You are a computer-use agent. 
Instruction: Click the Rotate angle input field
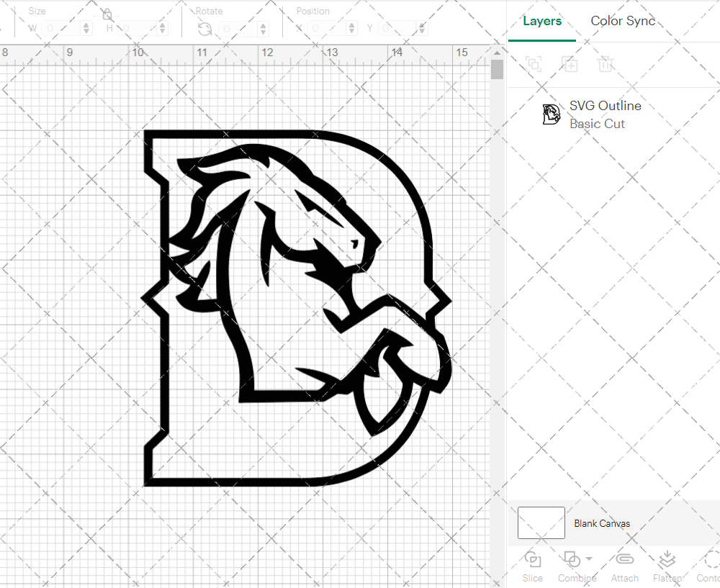[239, 29]
